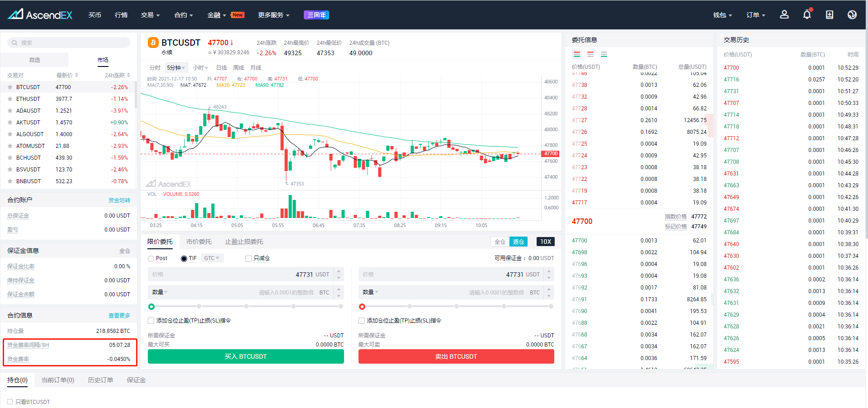The image size is (868, 408).
Task: Click the AscendEX logo
Action: (x=40, y=15)
